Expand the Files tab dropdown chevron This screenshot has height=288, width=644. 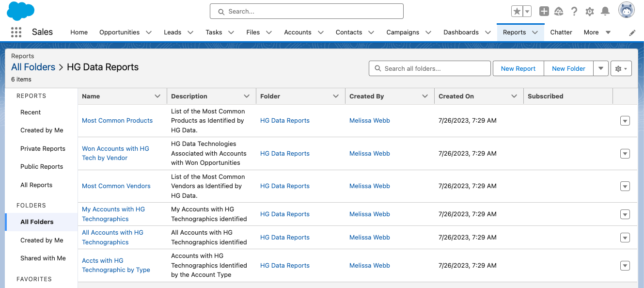point(269,32)
